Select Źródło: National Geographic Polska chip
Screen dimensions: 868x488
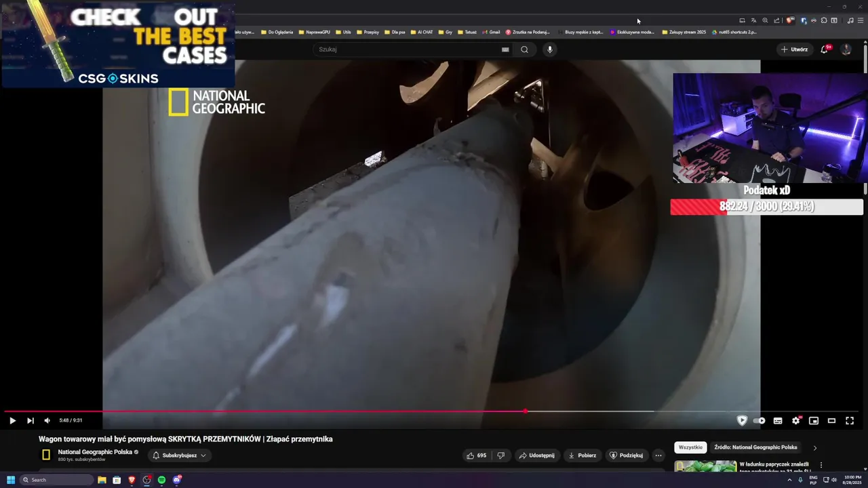coord(755,447)
